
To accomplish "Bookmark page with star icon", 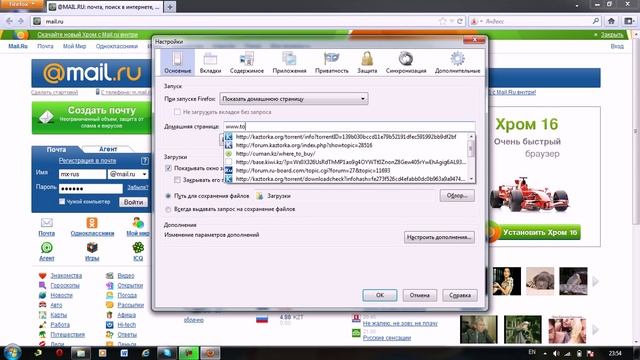I will 442,21.
